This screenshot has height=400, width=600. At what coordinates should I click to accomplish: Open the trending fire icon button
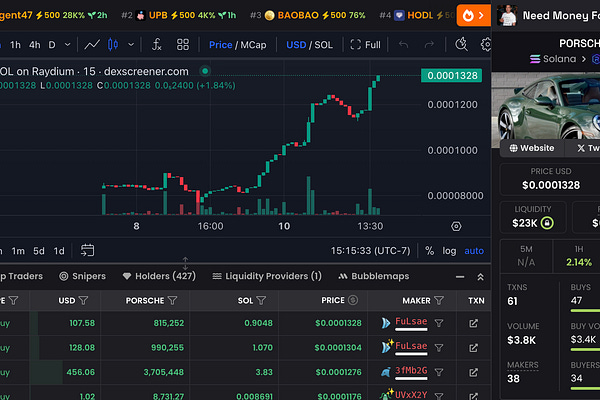click(x=473, y=15)
